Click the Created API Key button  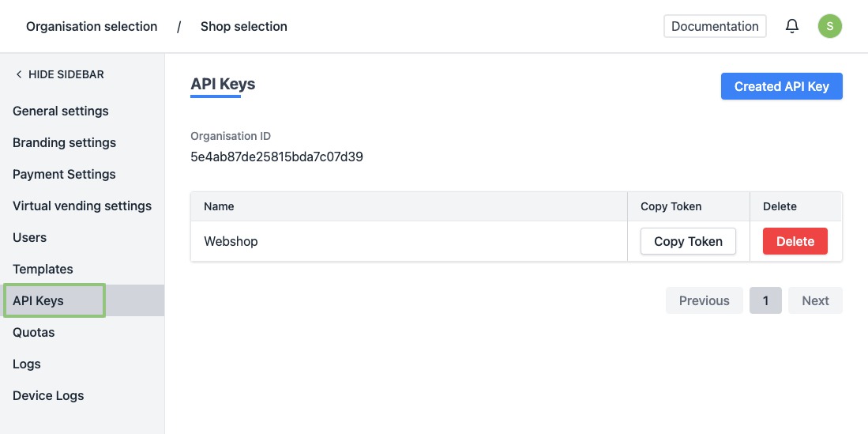point(781,86)
